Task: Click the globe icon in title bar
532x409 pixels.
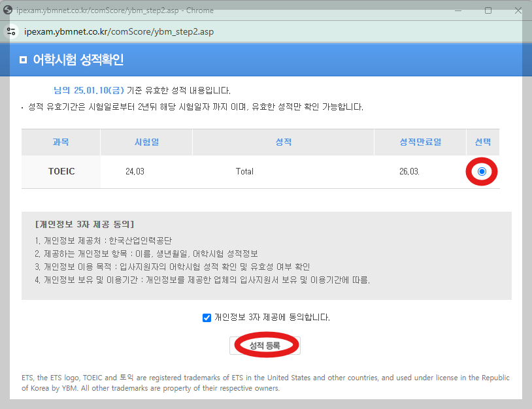Action: 7,10
